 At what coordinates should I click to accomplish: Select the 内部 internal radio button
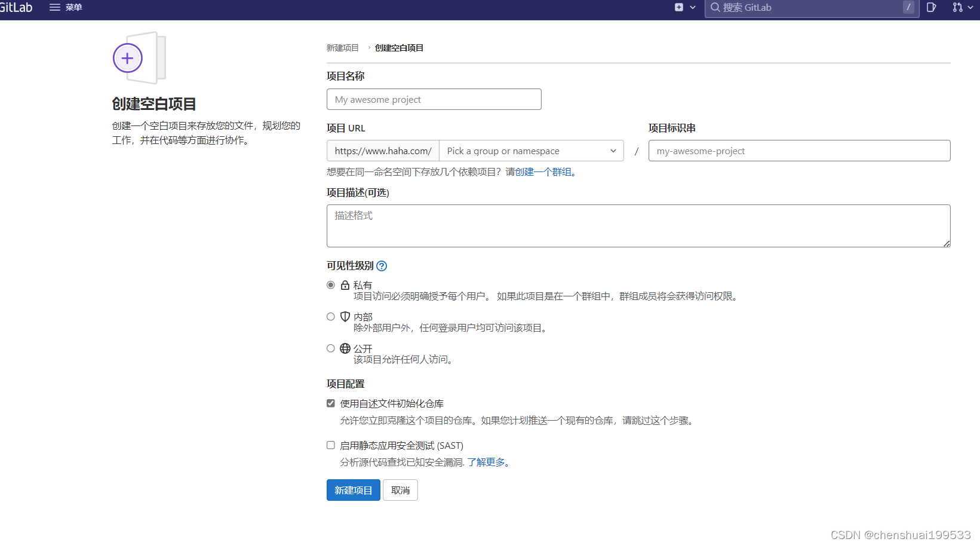331,317
